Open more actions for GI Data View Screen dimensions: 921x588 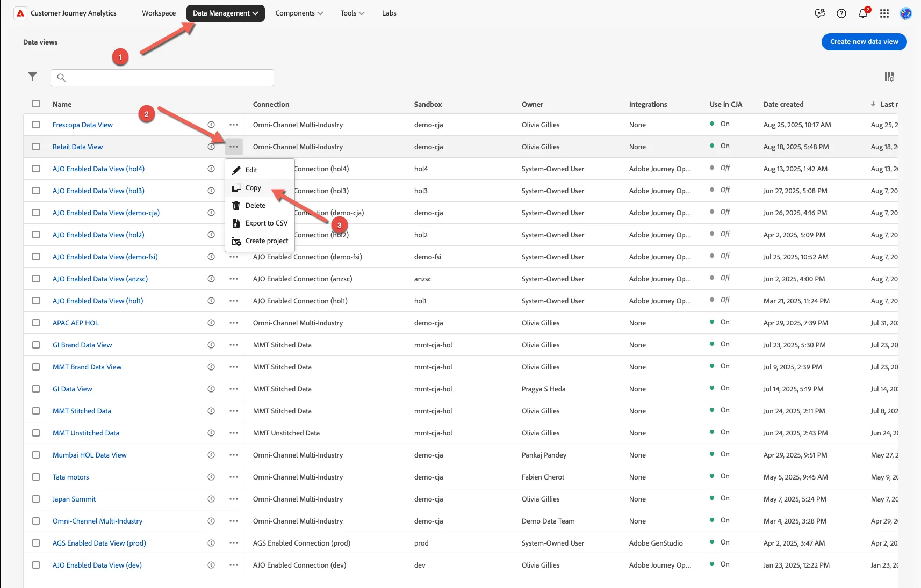(234, 389)
